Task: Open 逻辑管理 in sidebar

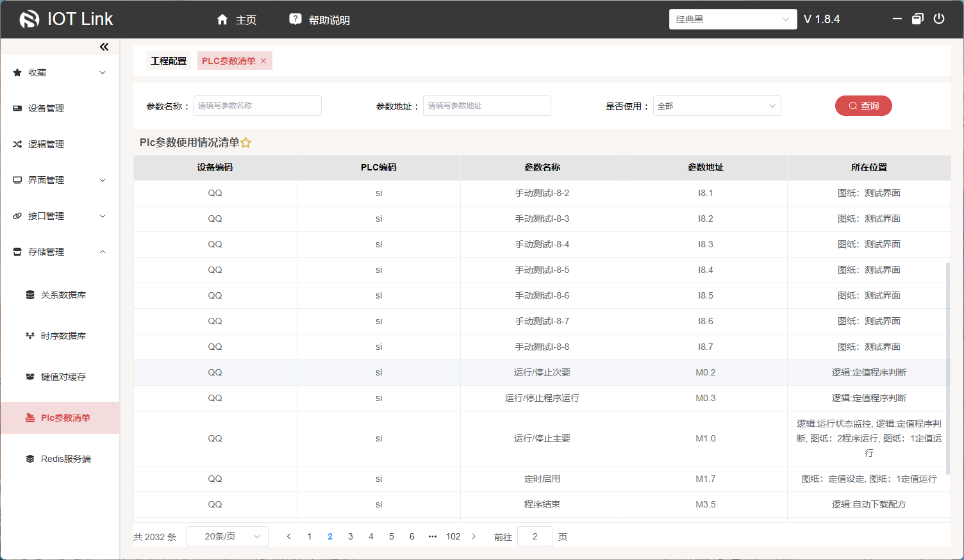Action: pyautogui.click(x=60, y=144)
